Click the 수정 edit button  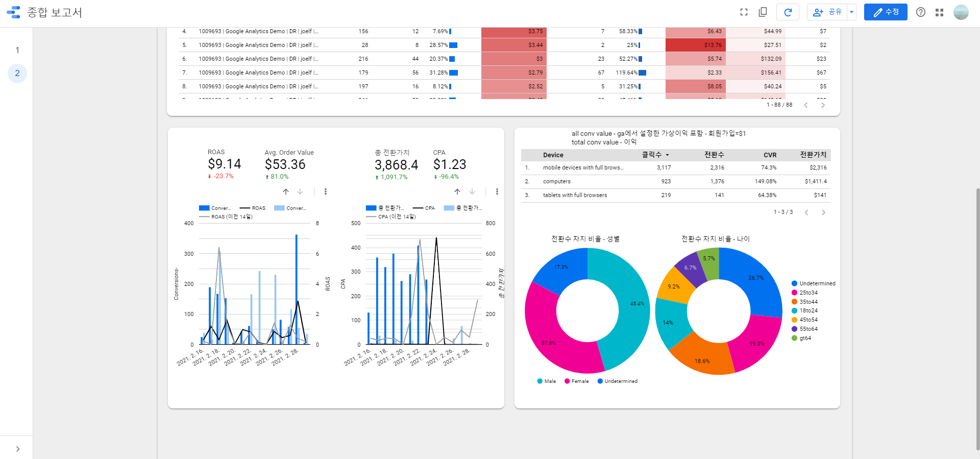[x=886, y=12]
